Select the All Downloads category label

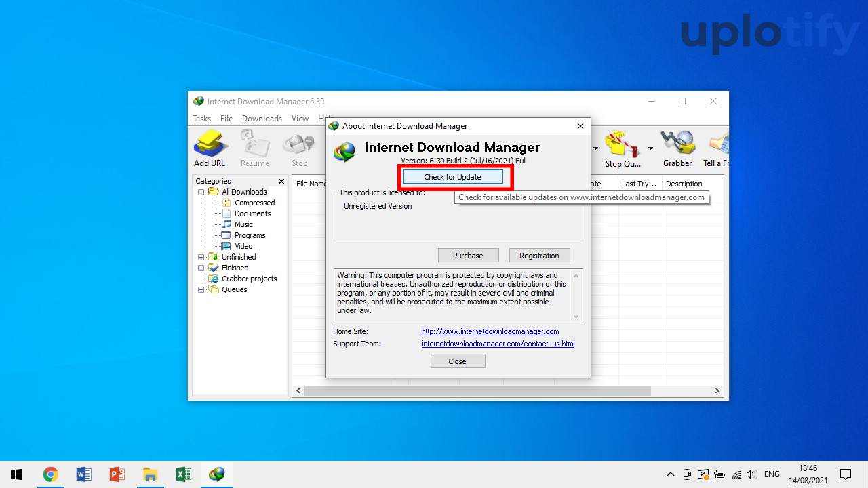(244, 192)
